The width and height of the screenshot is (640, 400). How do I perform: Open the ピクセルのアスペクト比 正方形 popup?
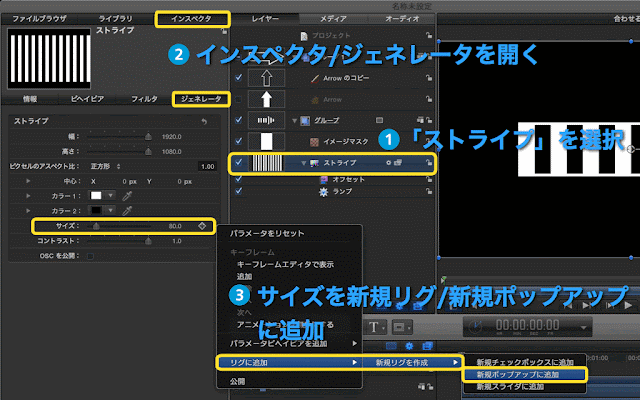coord(105,167)
